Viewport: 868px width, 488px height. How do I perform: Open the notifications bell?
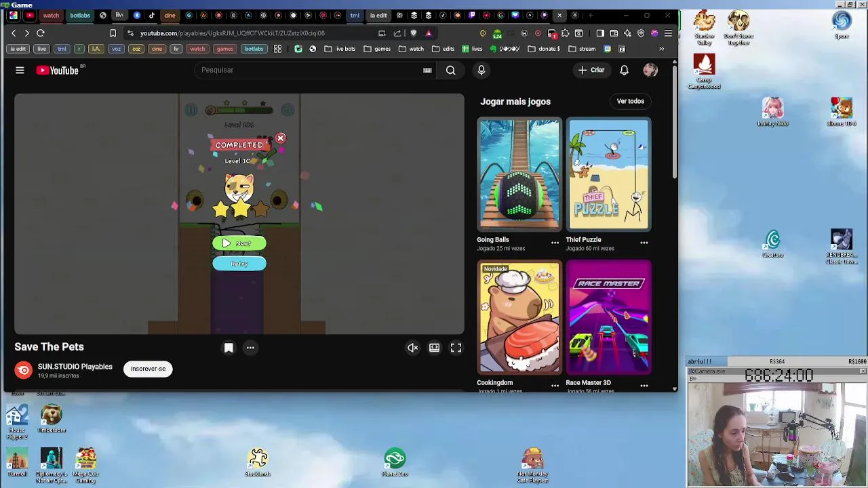pos(625,70)
